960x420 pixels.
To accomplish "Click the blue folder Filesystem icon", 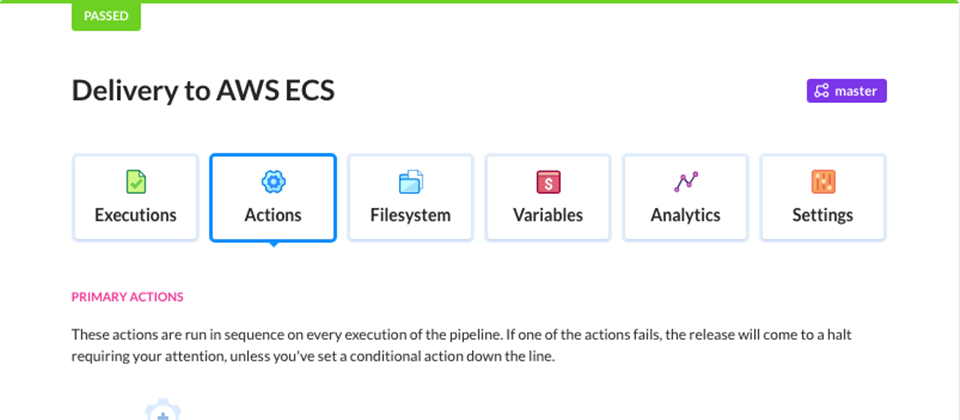I will (x=410, y=182).
